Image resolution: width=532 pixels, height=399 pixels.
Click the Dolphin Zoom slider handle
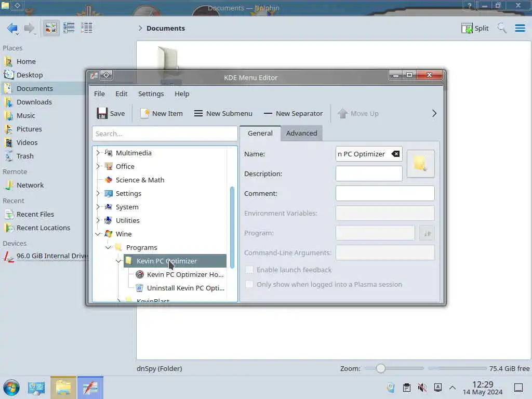pyautogui.click(x=381, y=368)
